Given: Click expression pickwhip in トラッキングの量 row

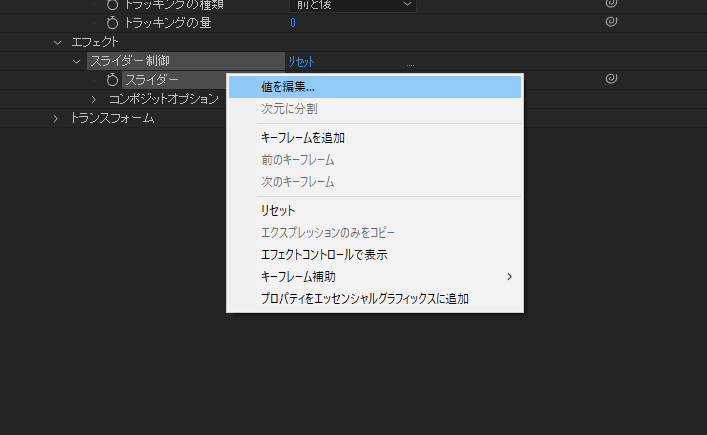Looking at the screenshot, I should pyautogui.click(x=611, y=22).
